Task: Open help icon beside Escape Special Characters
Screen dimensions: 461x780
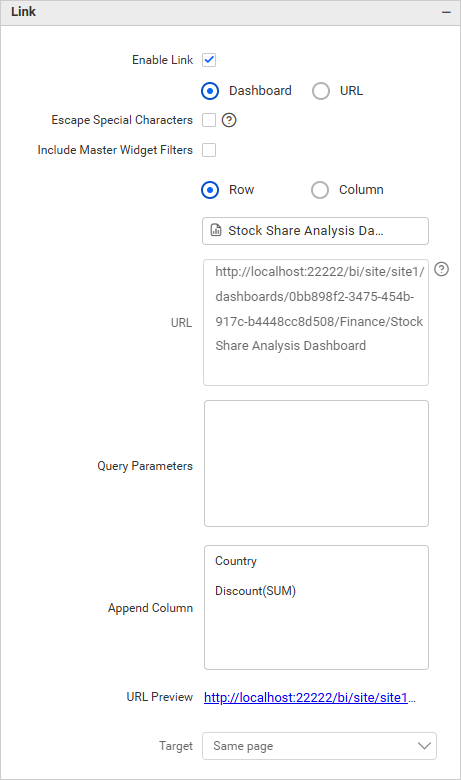Action: 229,120
